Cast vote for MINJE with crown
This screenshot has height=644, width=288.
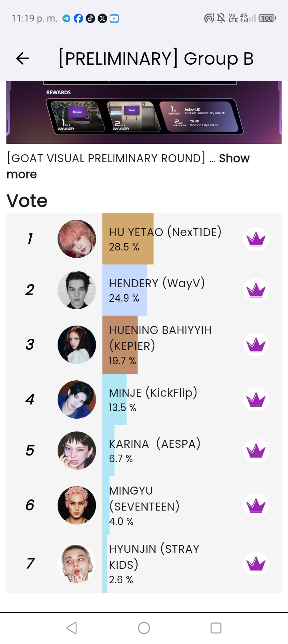[256, 400]
